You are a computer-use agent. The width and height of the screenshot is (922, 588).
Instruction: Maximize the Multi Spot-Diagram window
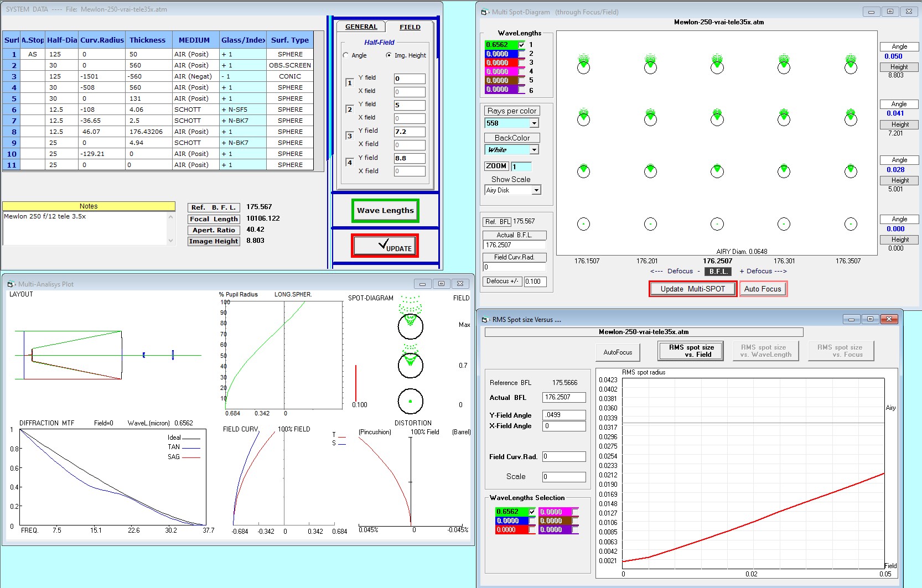pos(890,12)
